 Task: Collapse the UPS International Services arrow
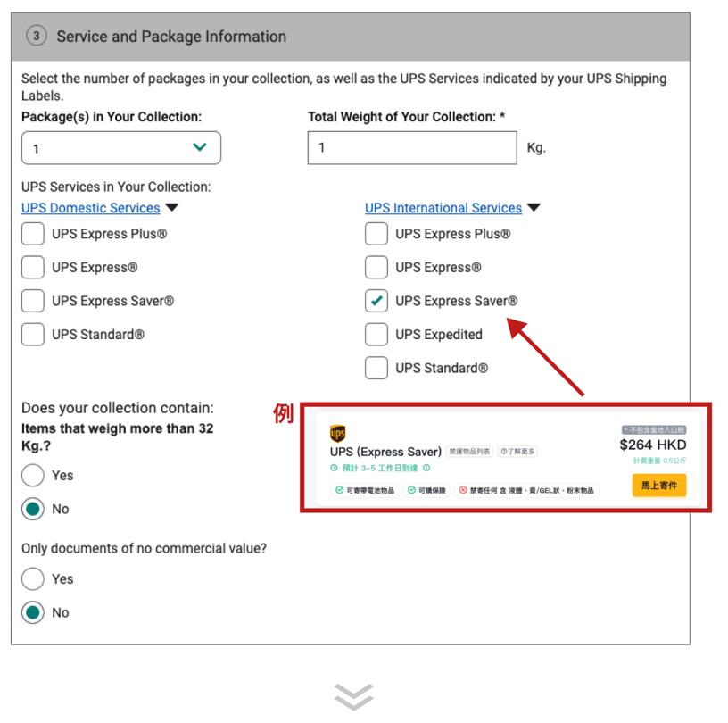click(x=534, y=208)
